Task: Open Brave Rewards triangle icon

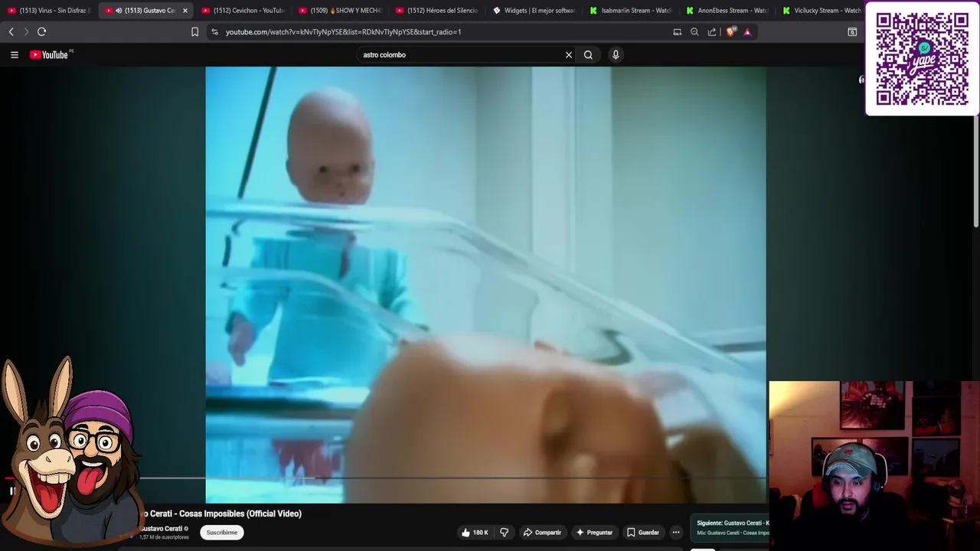Action: [x=747, y=31]
